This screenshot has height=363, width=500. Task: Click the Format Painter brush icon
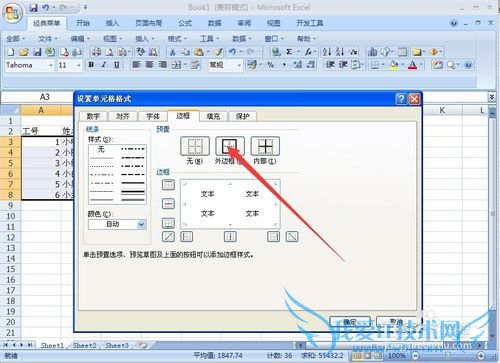[x=218, y=52]
